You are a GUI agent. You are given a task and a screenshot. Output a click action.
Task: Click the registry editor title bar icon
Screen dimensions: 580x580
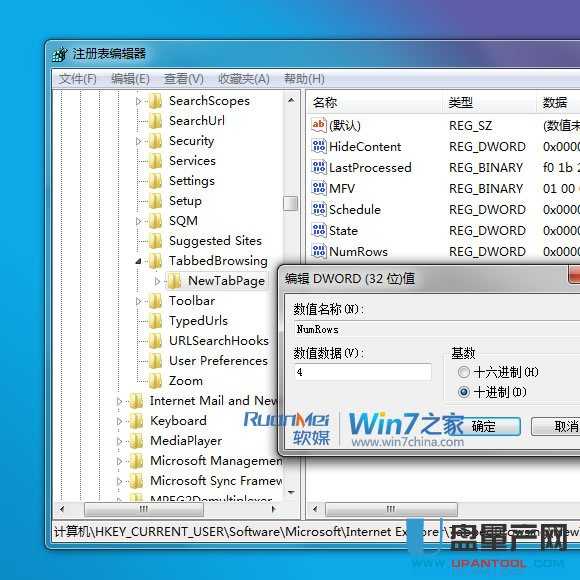click(60, 55)
